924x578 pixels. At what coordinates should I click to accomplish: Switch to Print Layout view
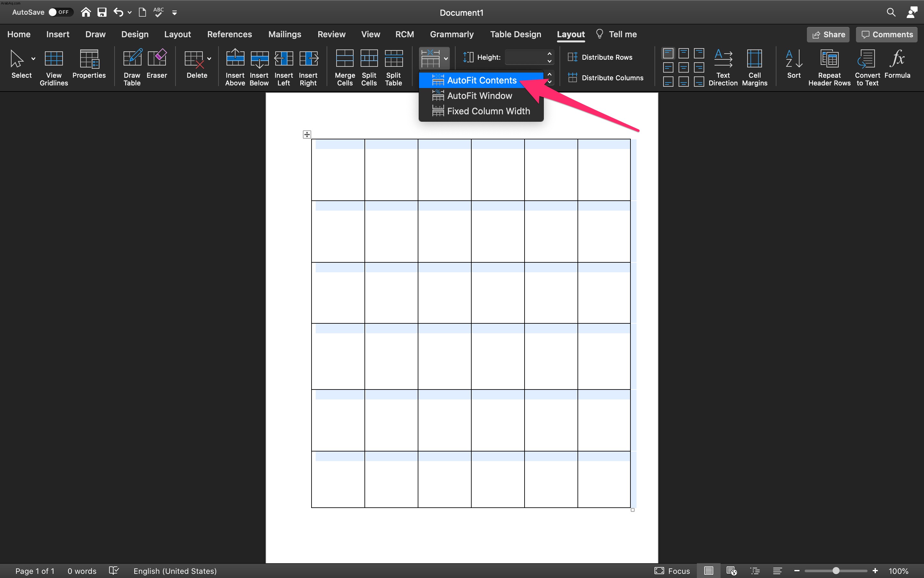pyautogui.click(x=709, y=571)
